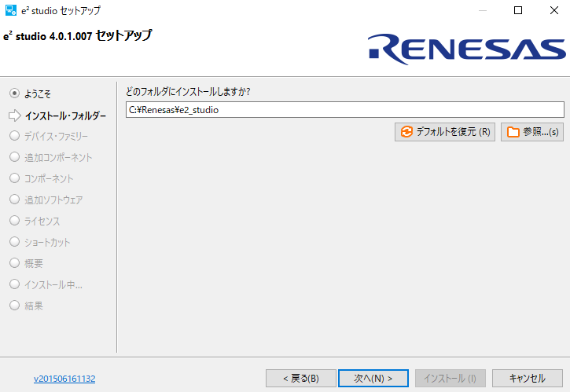Choose the ライセンス step
The image size is (570, 392).
[x=14, y=221]
